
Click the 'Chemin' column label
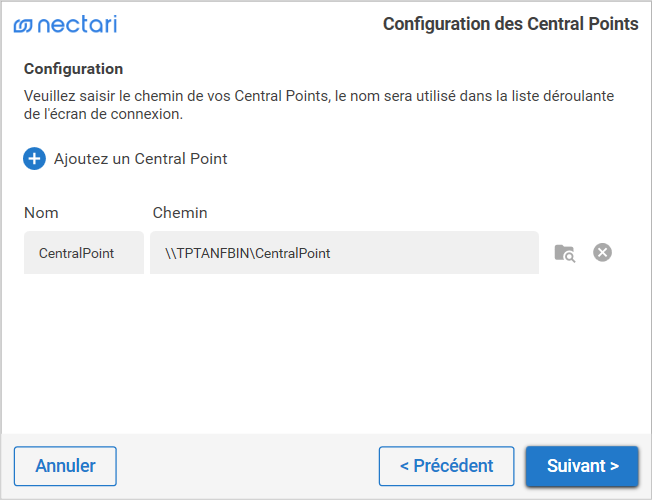coord(180,213)
